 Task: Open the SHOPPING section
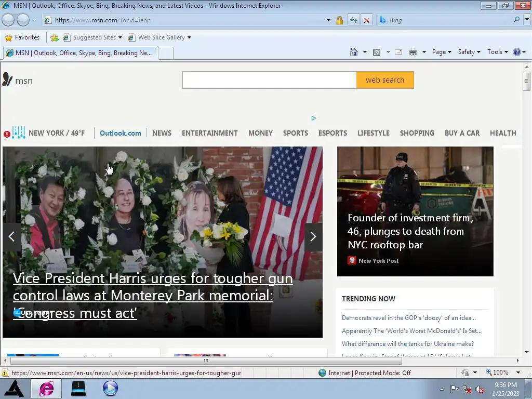[x=417, y=133]
